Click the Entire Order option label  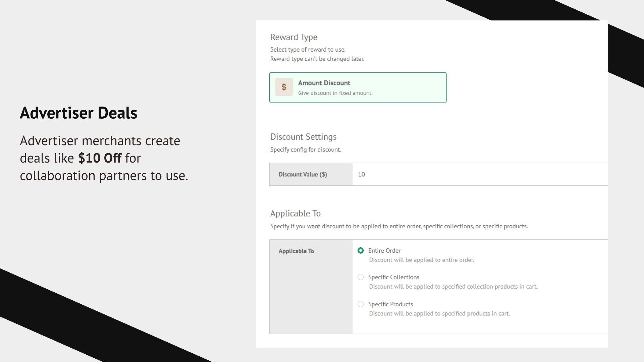click(x=384, y=250)
